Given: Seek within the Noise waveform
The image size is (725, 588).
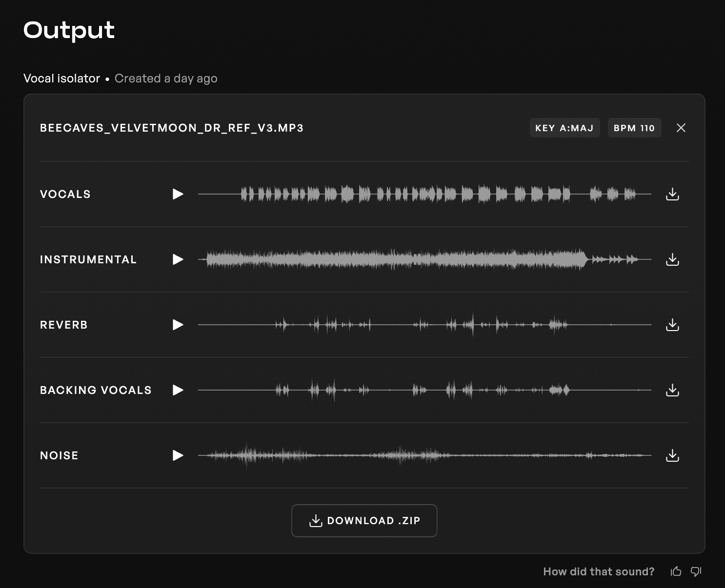Looking at the screenshot, I should pos(424,455).
